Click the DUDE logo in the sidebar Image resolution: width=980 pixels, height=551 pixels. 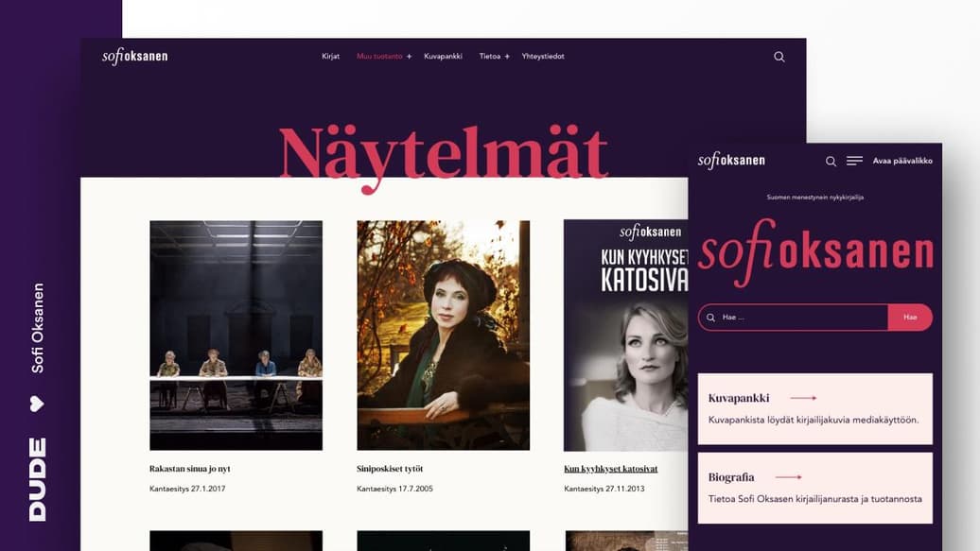(x=37, y=479)
